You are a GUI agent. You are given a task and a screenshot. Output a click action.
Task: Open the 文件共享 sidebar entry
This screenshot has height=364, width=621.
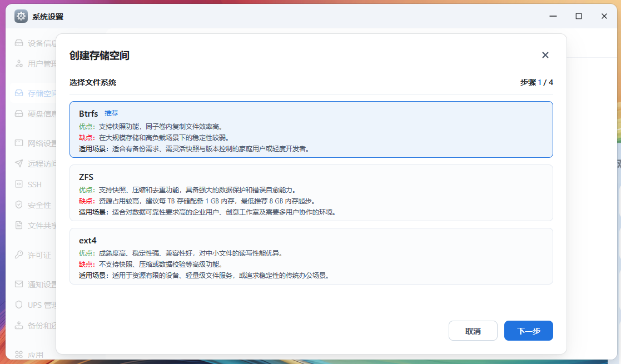[x=20, y=225]
